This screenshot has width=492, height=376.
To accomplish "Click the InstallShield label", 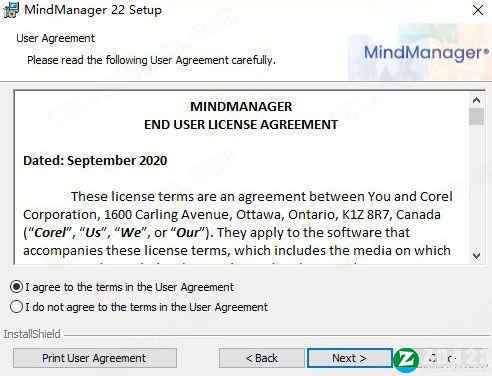I will (32, 334).
